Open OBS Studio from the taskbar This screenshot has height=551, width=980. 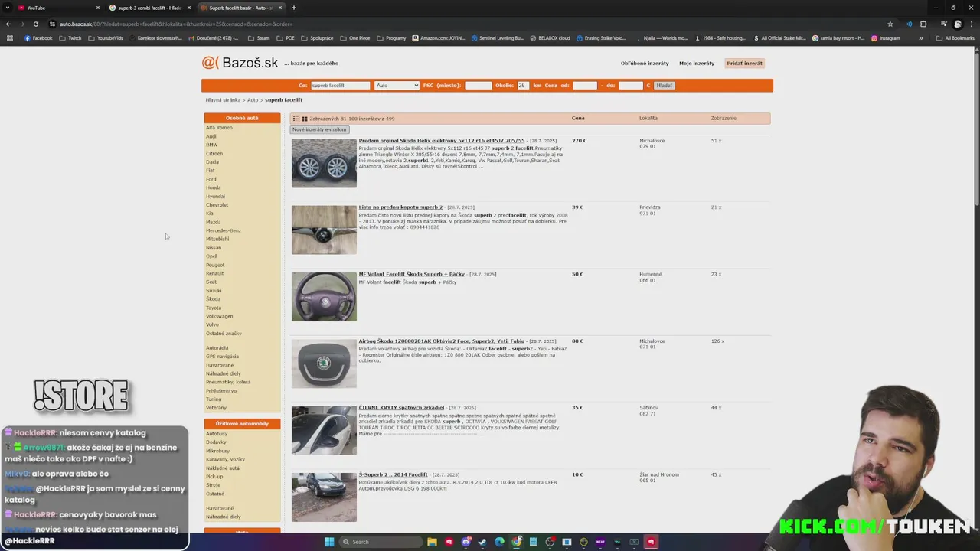pos(550,542)
